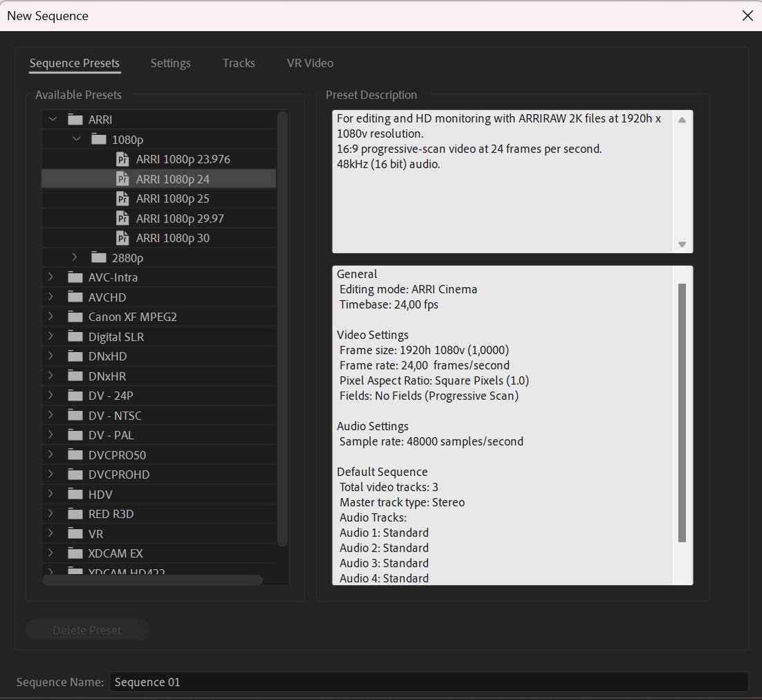Switch to the Sequence Presets tab
Viewport: 762px width, 700px height.
[75, 63]
